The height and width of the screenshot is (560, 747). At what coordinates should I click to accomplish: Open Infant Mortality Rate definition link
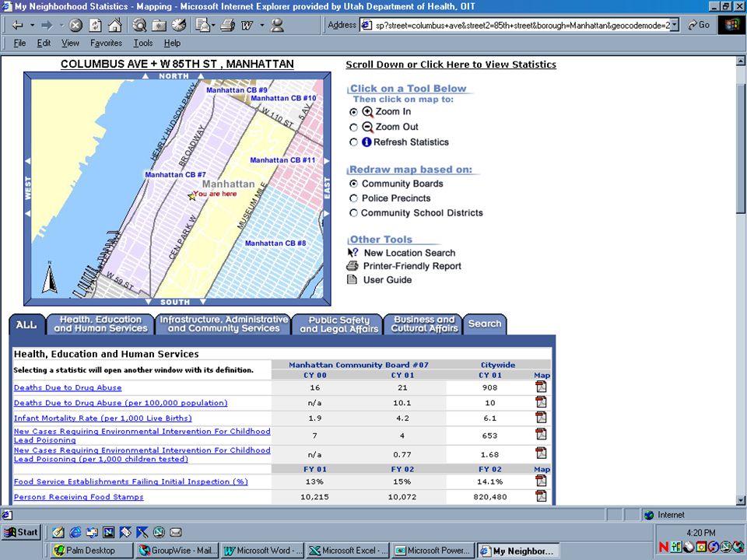[103, 418]
